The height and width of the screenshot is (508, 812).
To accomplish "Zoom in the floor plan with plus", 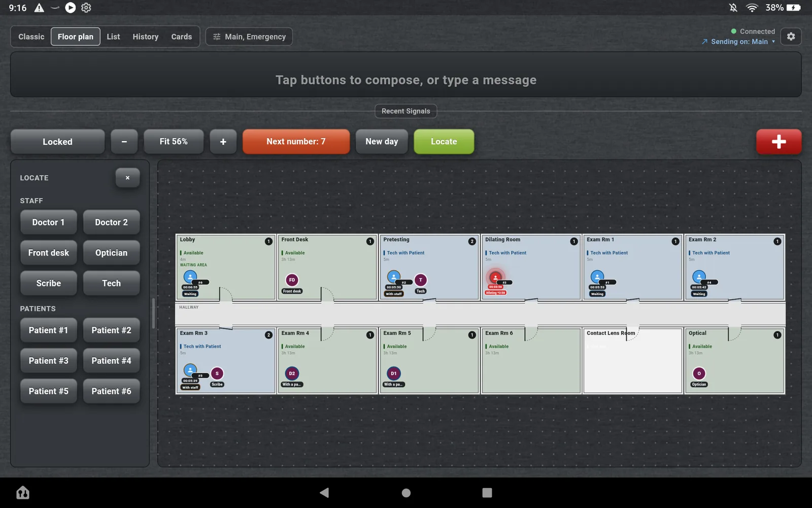I will click(223, 142).
